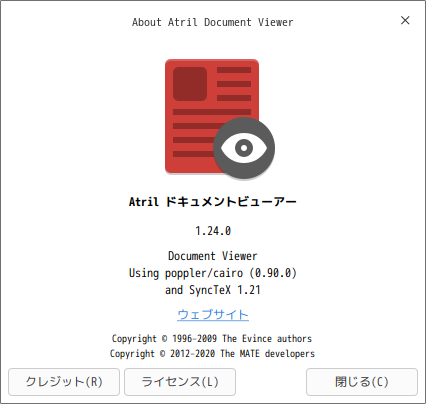Screen dimensions: 426x404
Task: Click the poppler/cairo backend text
Action: [204, 273]
